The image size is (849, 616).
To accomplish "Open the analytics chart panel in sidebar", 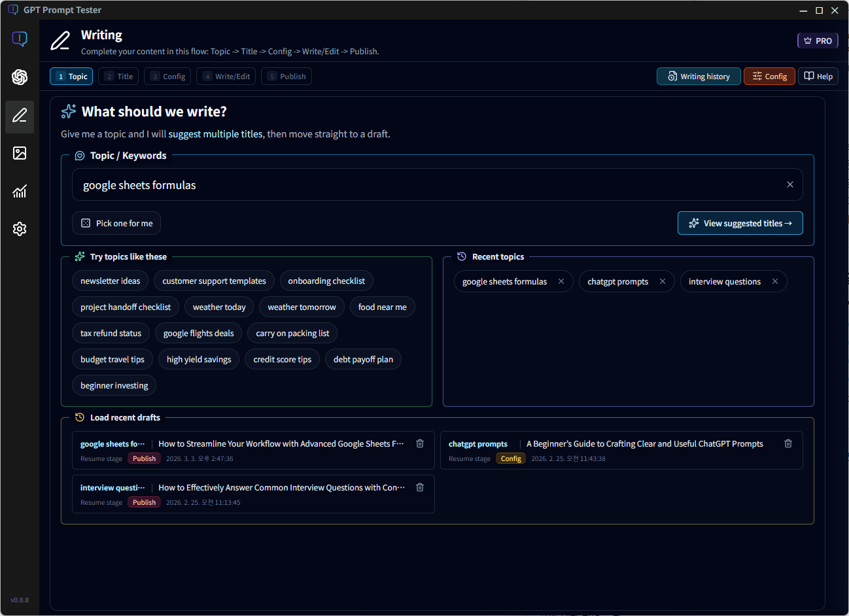I will point(20,192).
